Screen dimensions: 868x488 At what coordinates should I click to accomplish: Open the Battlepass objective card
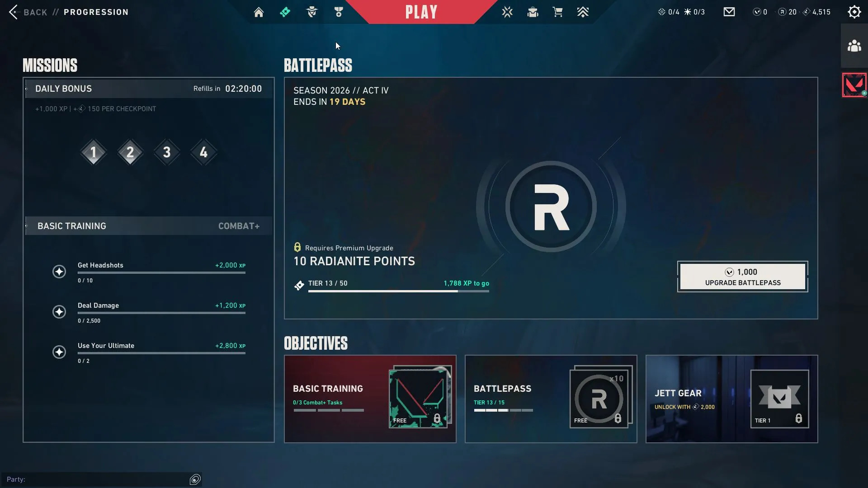pyautogui.click(x=551, y=399)
